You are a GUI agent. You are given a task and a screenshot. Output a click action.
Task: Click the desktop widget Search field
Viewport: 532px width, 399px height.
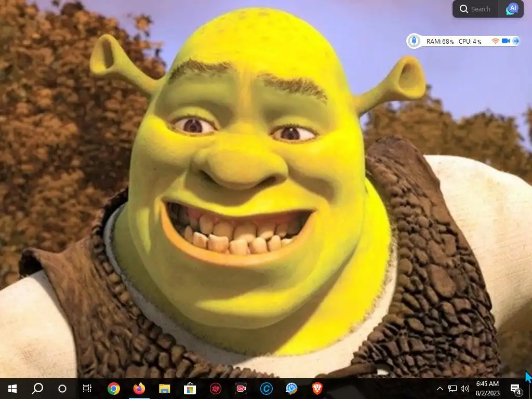[475, 9]
